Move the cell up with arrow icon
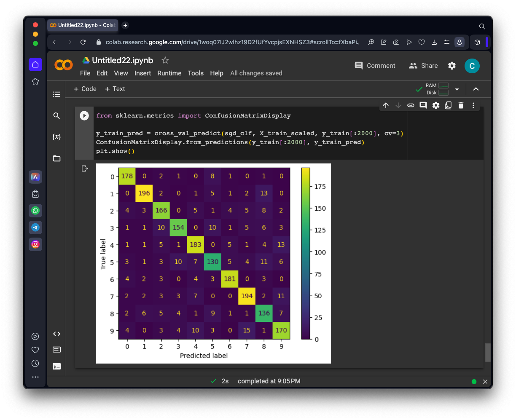 (x=385, y=105)
